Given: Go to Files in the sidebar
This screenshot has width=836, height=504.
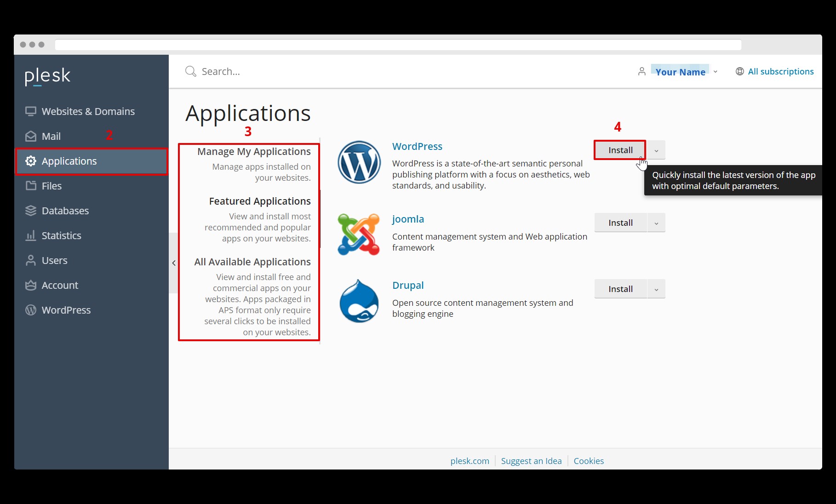Looking at the screenshot, I should (92, 186).
